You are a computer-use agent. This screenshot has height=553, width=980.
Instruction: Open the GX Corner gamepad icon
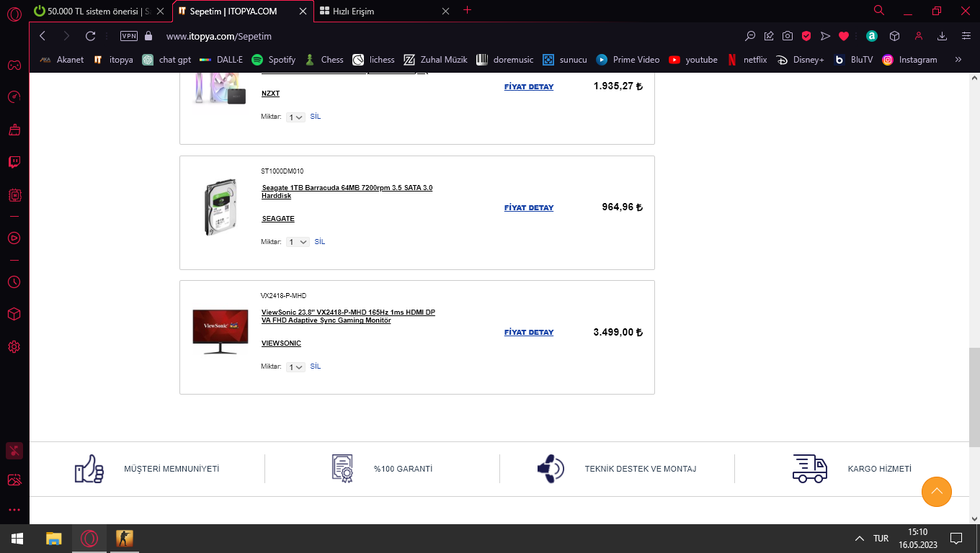pyautogui.click(x=14, y=66)
